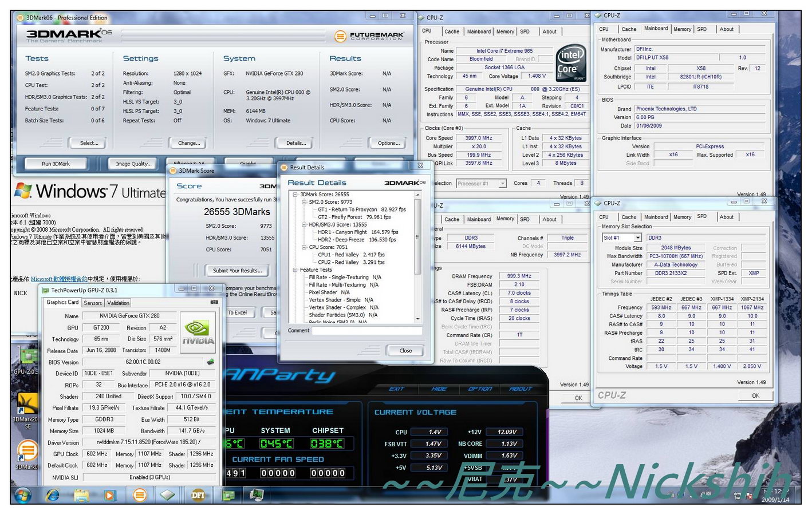Select the CPU1 - Red Valley row
812x515 pixels.
(351, 255)
